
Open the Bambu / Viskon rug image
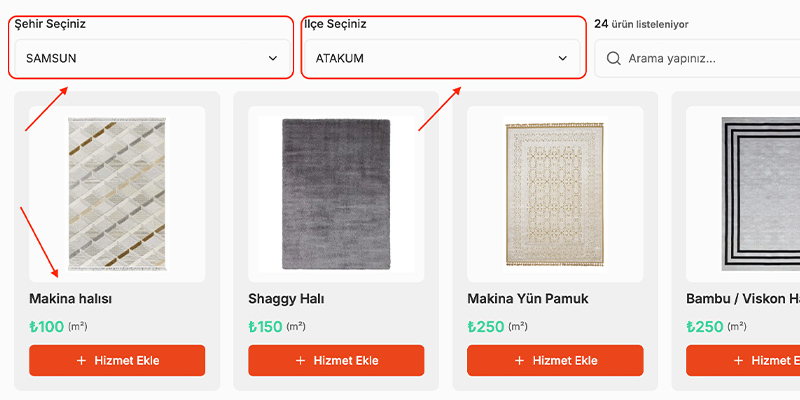point(743,194)
